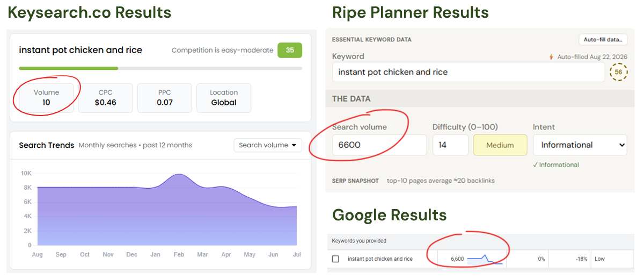Click the Informational intent checkmark label
The height and width of the screenshot is (280, 644).
point(556,165)
